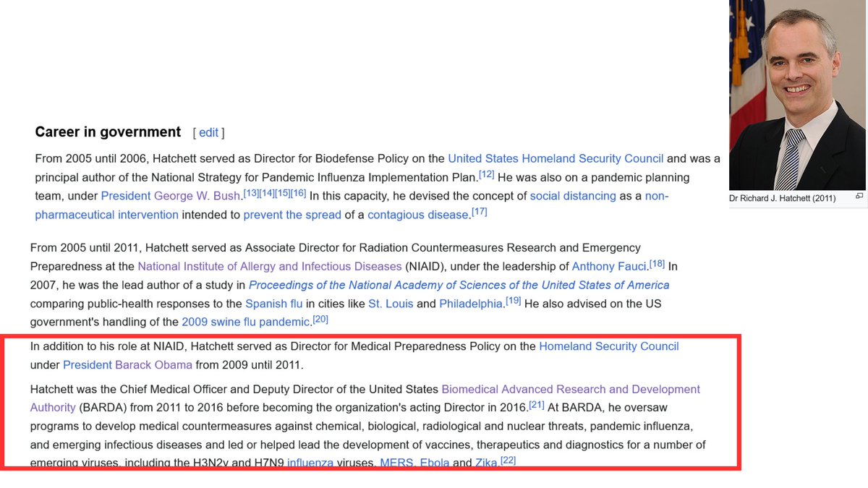Open the St. Louis link

coord(391,304)
